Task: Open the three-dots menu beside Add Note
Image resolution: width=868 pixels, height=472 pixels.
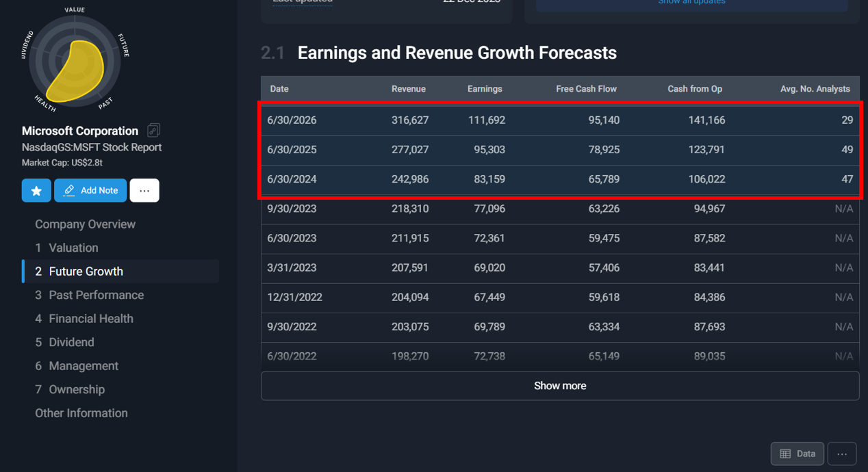Action: click(144, 191)
